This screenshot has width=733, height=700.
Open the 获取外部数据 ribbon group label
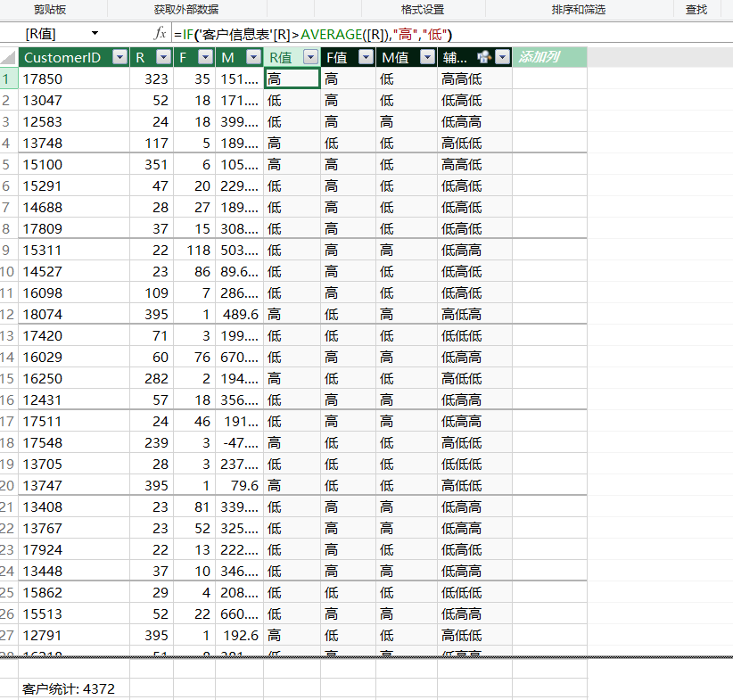[186, 9]
